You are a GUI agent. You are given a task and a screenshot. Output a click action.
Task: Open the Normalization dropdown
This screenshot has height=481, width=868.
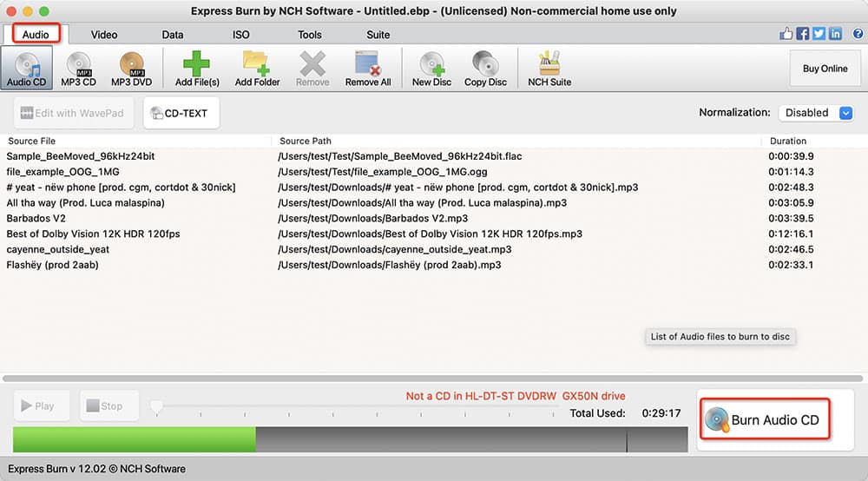815,112
